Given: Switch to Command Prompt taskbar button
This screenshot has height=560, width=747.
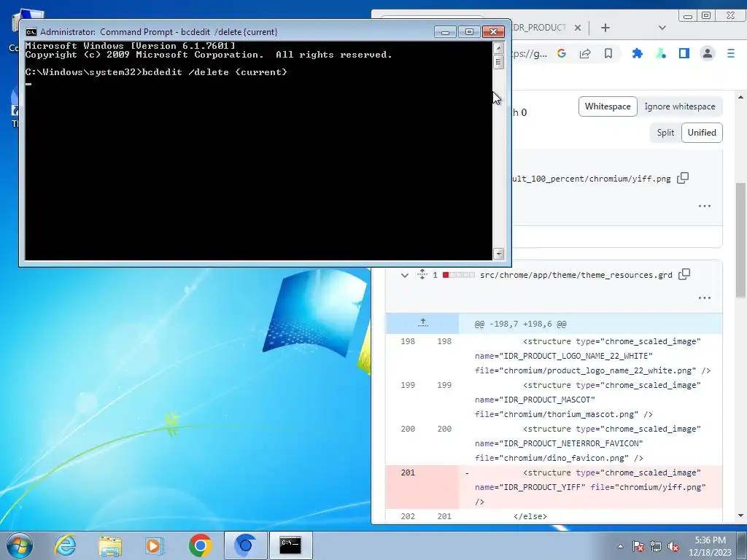Looking at the screenshot, I should [290, 545].
